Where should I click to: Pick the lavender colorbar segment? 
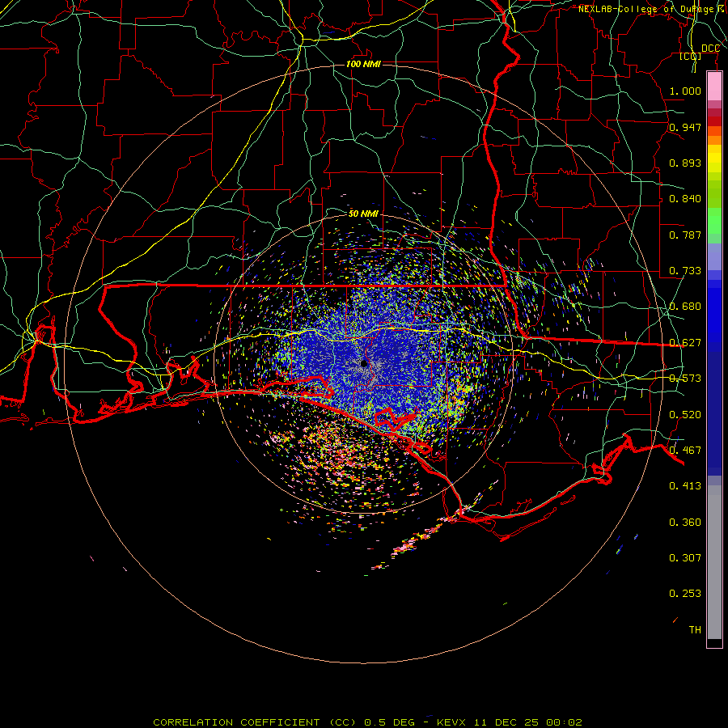(714, 257)
